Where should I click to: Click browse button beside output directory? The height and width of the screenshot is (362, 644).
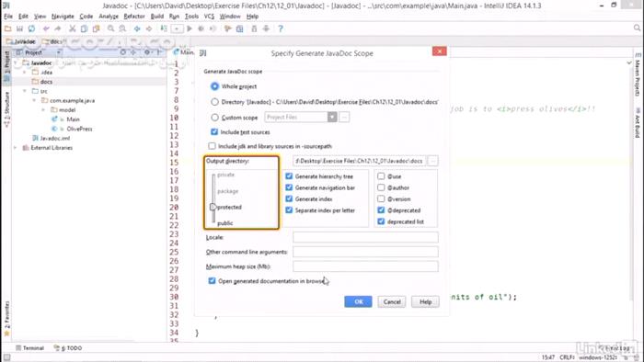click(433, 161)
